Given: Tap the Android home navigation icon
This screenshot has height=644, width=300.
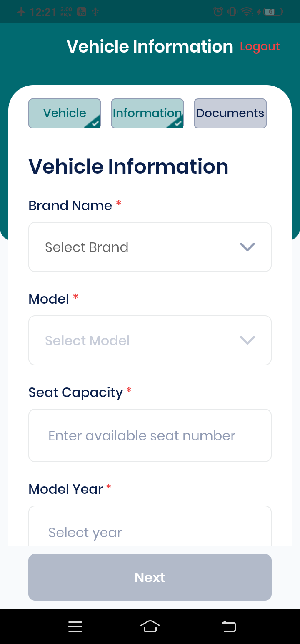Looking at the screenshot, I should tap(150, 626).
